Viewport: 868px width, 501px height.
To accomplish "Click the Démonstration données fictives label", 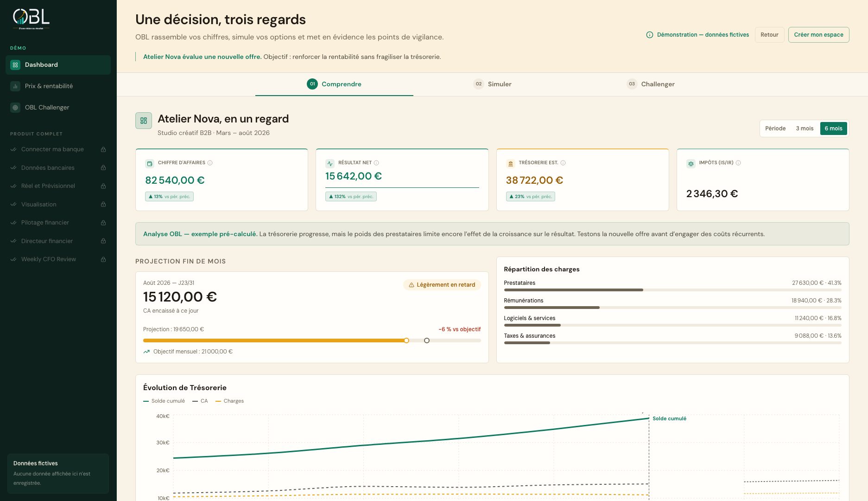I will coord(703,35).
